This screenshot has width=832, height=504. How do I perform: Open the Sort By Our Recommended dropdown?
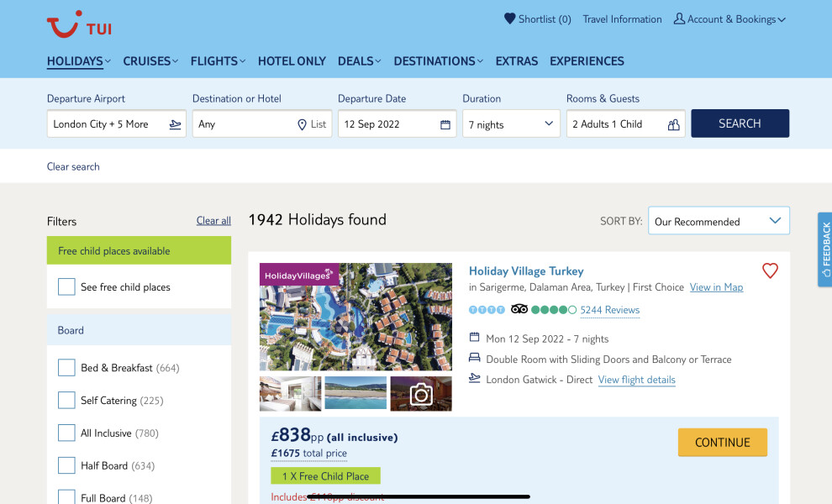(x=719, y=221)
